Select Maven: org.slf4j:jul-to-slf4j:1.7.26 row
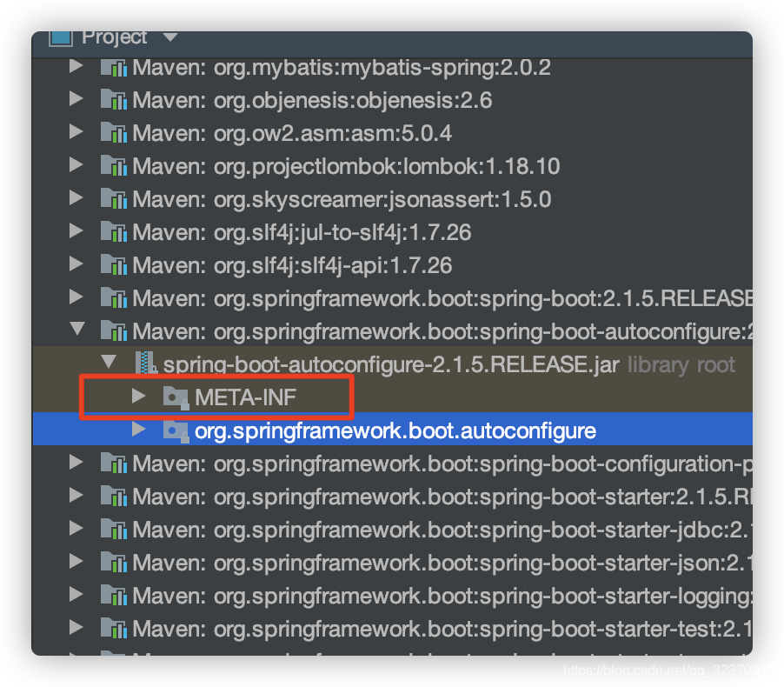This screenshot has width=784, height=687. pyautogui.click(x=393, y=232)
